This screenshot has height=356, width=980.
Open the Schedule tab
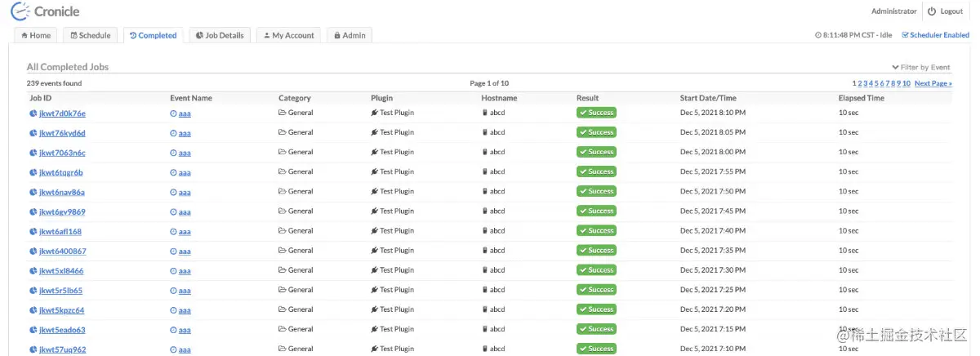click(91, 35)
